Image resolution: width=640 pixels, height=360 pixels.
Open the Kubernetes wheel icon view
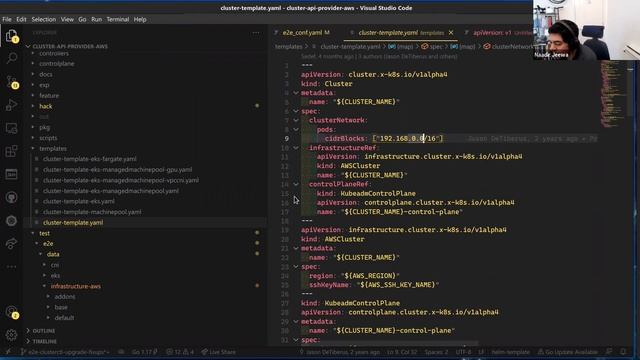[11, 220]
